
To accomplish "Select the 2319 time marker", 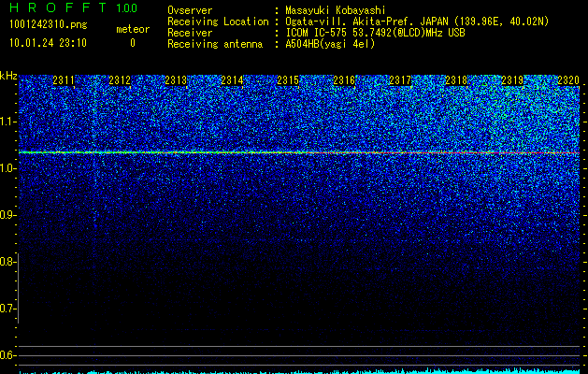I will [x=512, y=80].
